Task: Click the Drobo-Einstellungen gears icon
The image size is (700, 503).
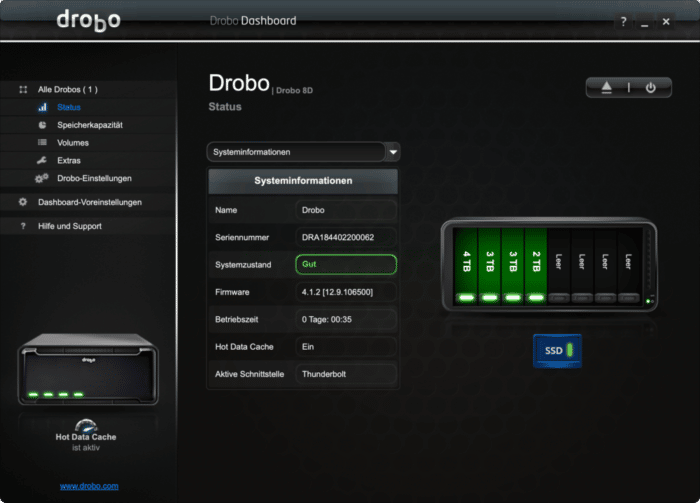Action: point(42,178)
